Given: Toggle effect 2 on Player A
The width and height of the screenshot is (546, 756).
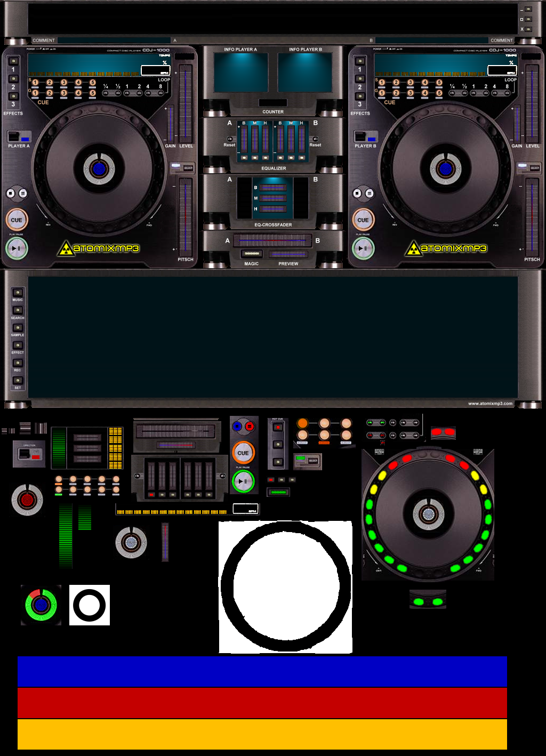Looking at the screenshot, I should click(x=13, y=78).
